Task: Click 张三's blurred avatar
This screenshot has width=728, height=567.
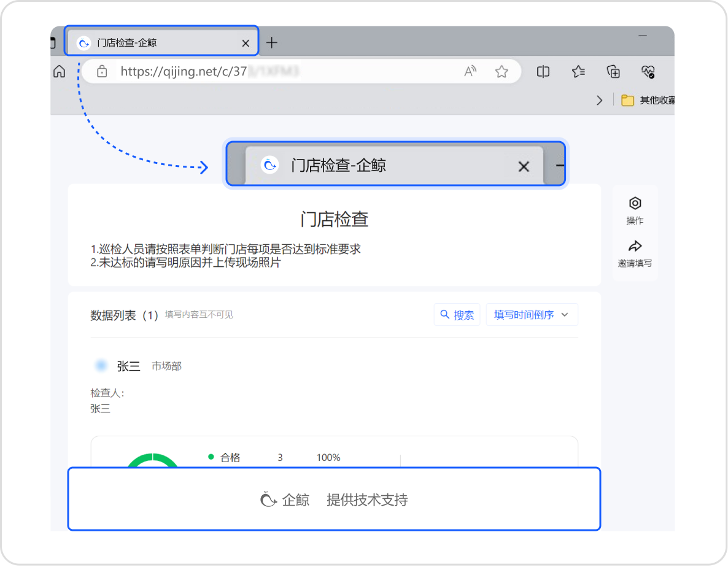Action: coord(101,366)
